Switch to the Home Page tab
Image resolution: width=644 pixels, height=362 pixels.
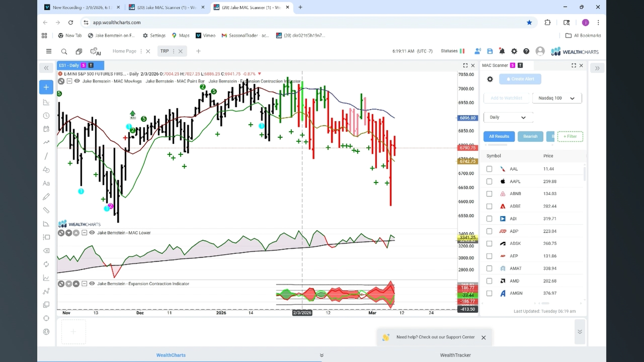tap(124, 51)
